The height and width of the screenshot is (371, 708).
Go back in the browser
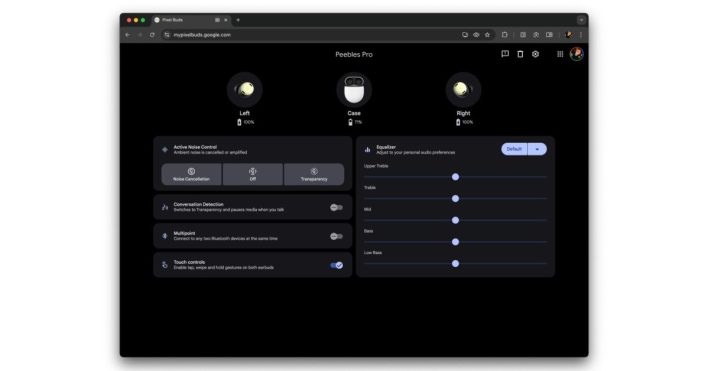click(128, 35)
